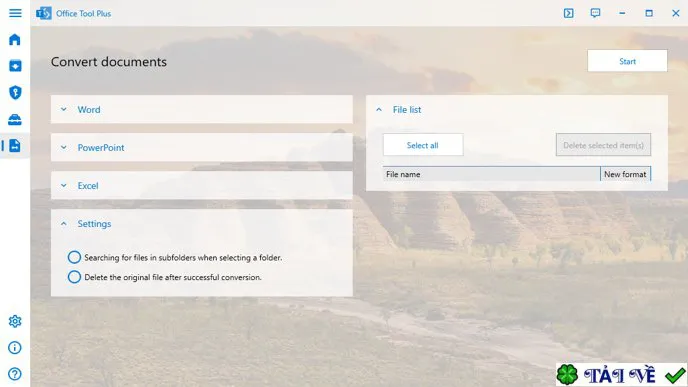
Task: Collapse the Settings section chevron
Action: click(x=64, y=224)
